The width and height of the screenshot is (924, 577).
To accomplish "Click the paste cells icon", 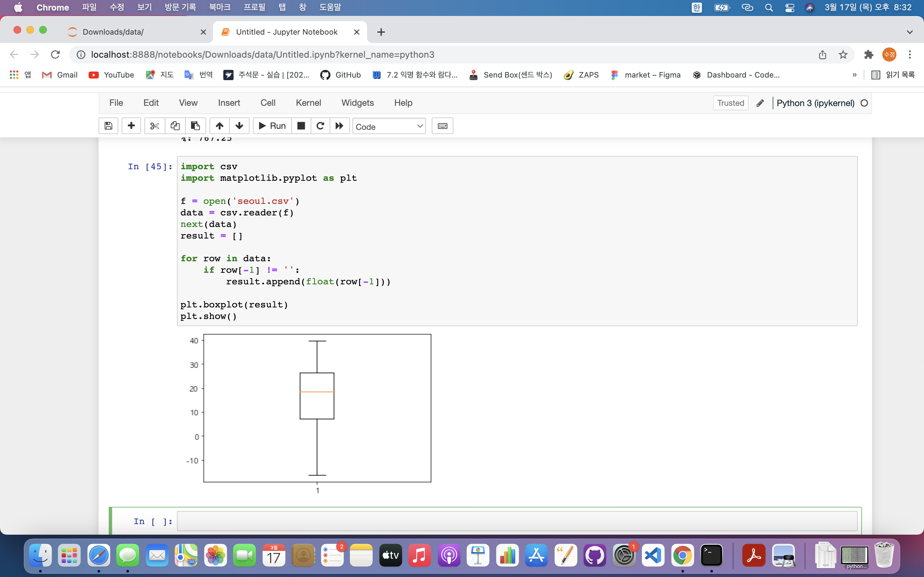I will point(195,126).
